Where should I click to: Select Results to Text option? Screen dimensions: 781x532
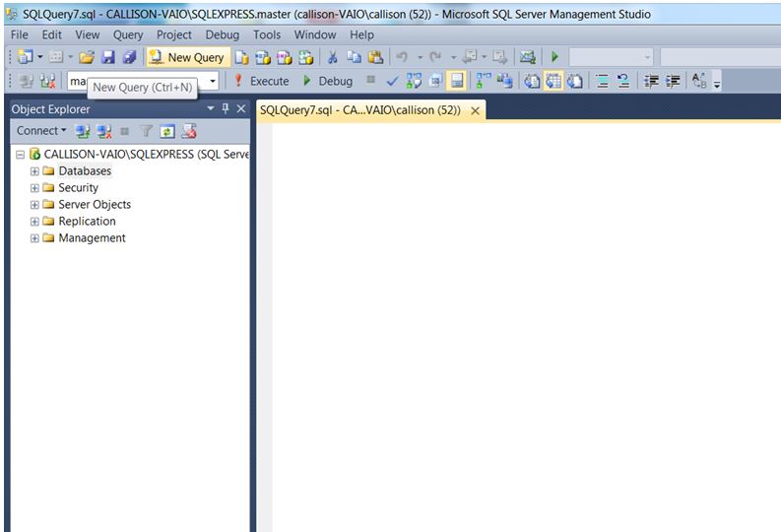click(x=532, y=81)
